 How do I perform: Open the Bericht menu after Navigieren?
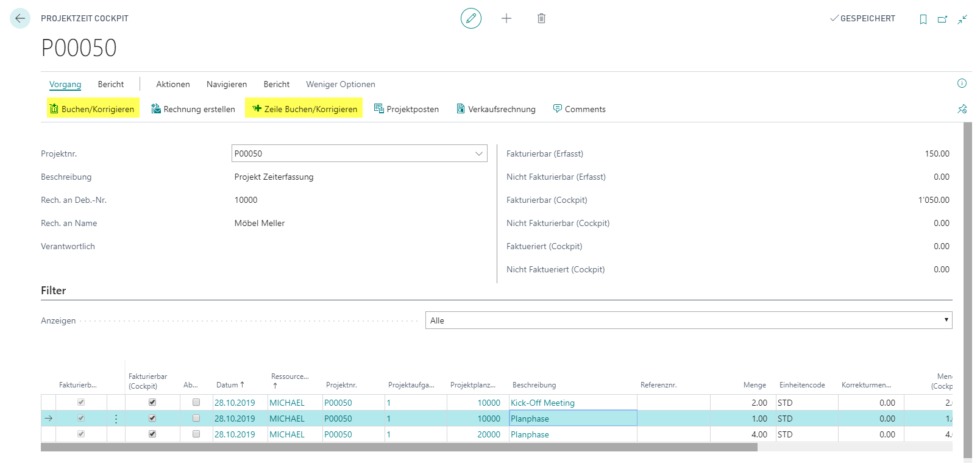[277, 84]
